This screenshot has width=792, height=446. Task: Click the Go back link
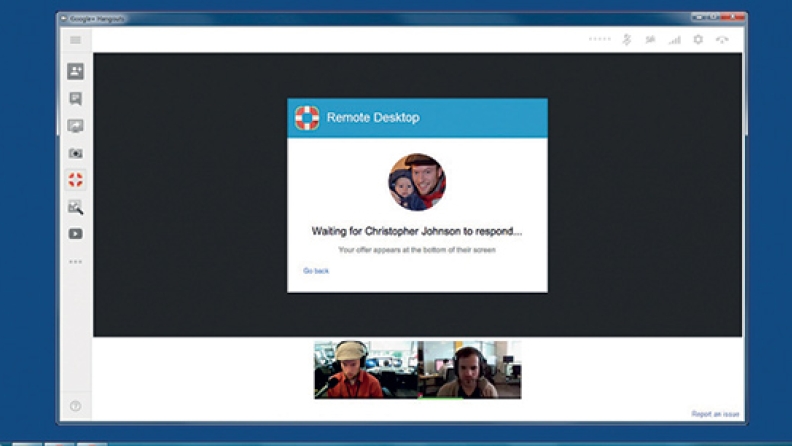pos(316,271)
